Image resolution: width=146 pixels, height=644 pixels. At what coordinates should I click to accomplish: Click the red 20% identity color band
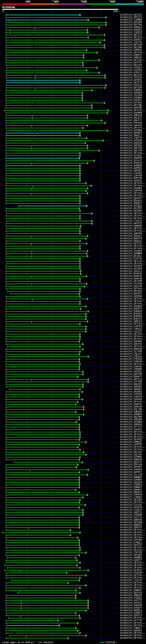click(16, 4)
